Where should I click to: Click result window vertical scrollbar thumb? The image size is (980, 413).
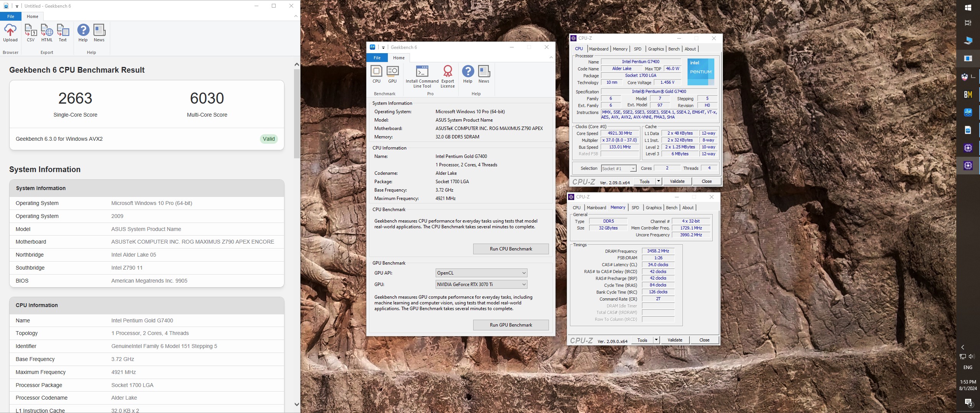pos(297,114)
